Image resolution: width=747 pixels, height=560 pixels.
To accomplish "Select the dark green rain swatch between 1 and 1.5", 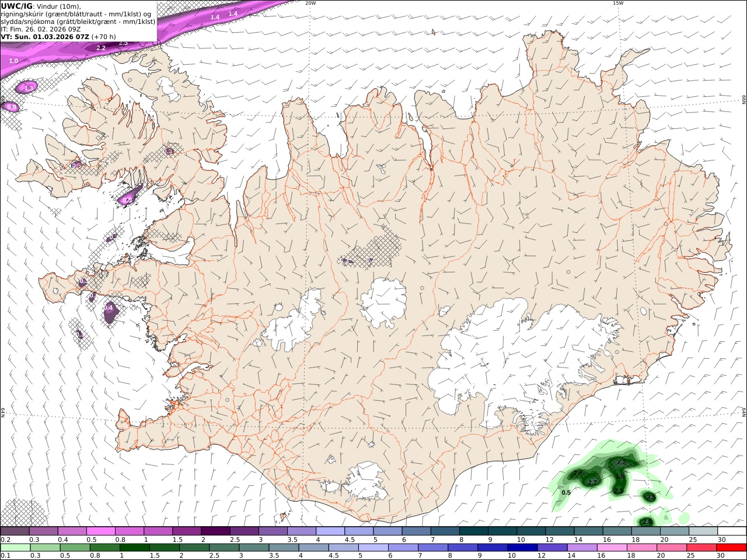I will tap(135, 547).
